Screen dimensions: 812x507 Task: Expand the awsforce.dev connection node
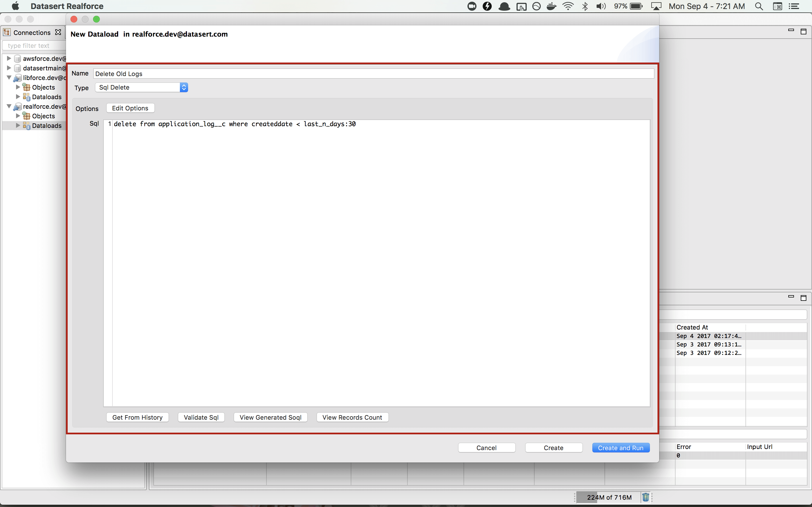pyautogui.click(x=9, y=58)
